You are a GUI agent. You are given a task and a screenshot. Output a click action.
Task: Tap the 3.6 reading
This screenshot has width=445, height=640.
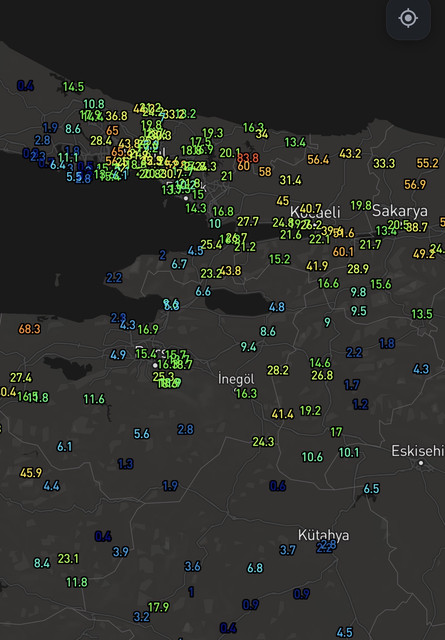point(192,567)
